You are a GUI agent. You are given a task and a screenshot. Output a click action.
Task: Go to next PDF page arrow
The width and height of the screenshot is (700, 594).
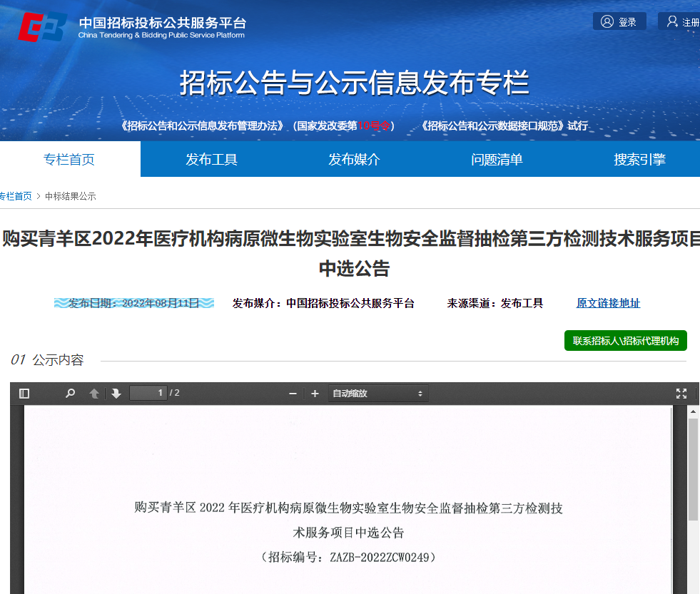tap(116, 393)
